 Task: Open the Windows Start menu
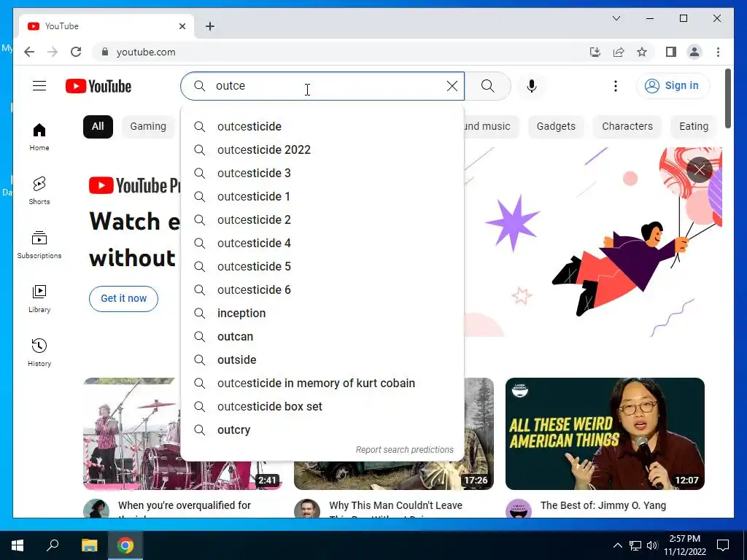18,545
